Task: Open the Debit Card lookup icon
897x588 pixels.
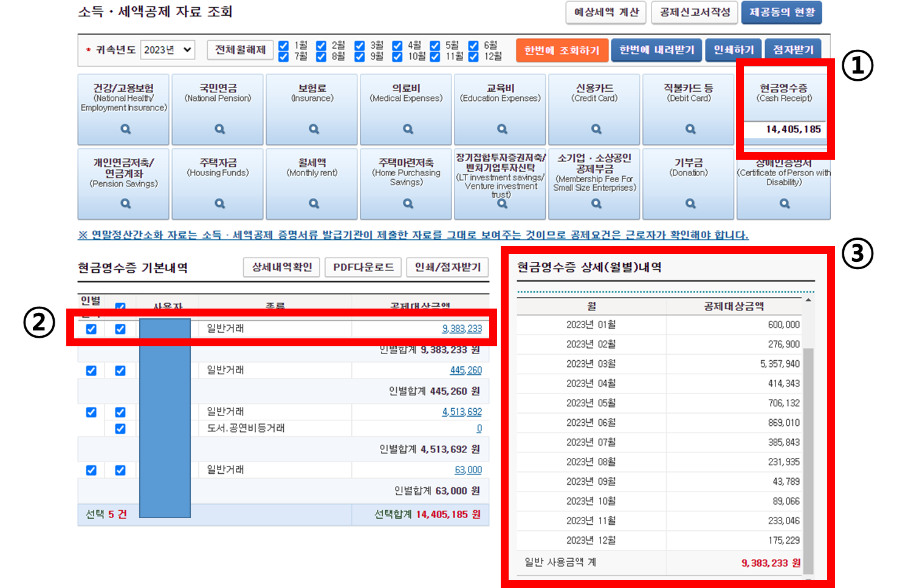Action: point(688,129)
